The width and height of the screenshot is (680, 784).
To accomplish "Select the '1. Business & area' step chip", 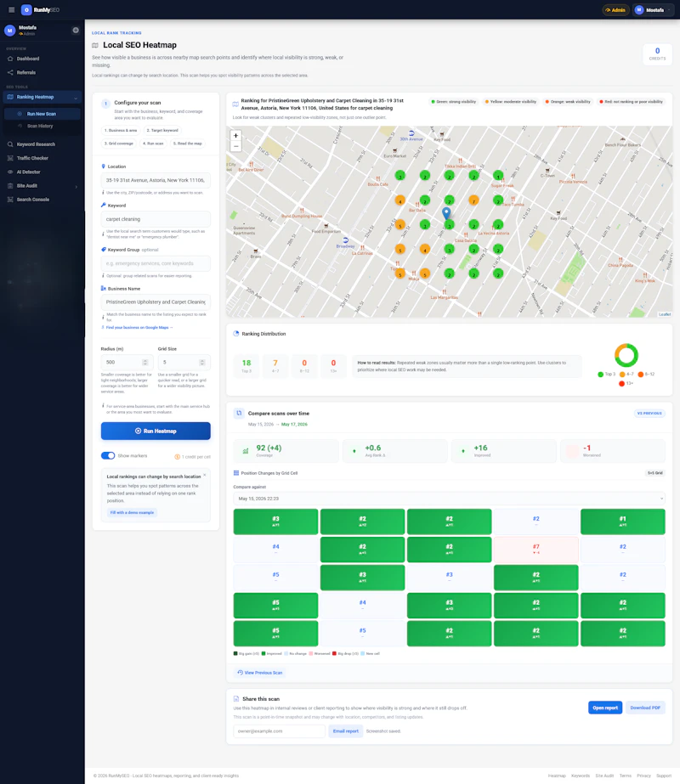I will (121, 130).
